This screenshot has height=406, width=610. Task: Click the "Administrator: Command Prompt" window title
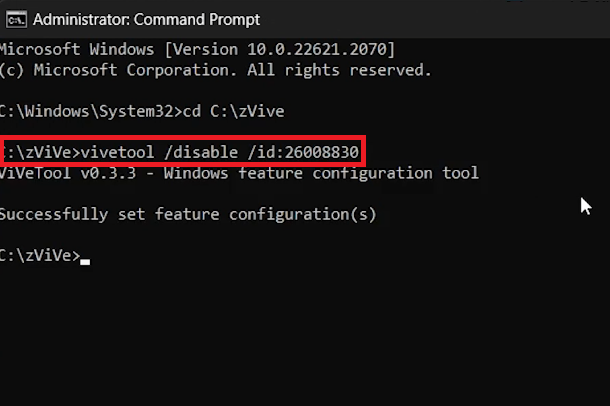click(146, 19)
